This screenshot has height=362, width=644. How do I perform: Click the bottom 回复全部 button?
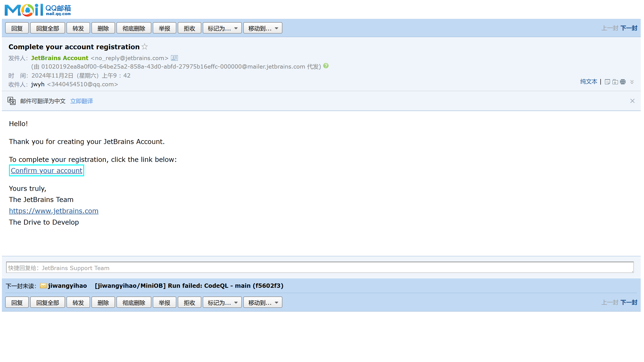pyautogui.click(x=48, y=303)
